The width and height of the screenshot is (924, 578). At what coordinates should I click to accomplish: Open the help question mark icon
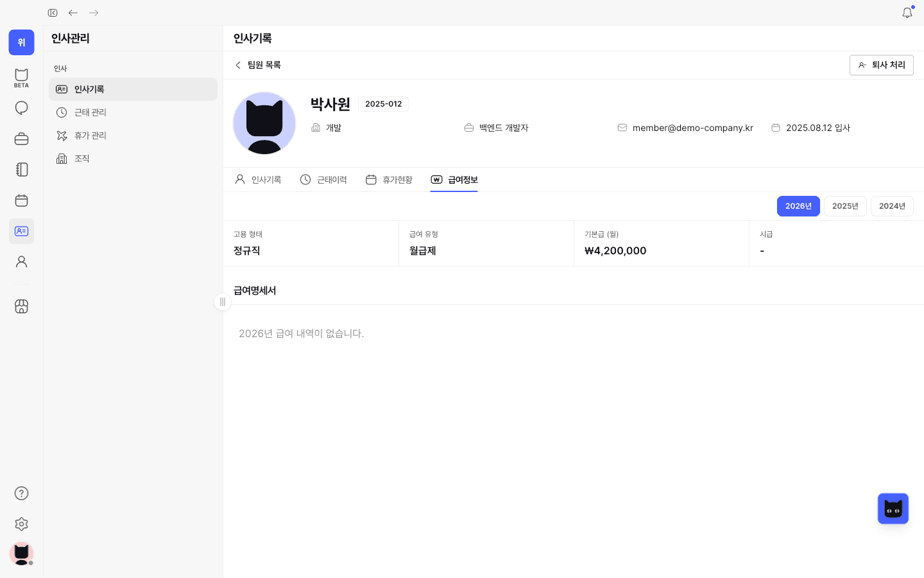pyautogui.click(x=21, y=493)
